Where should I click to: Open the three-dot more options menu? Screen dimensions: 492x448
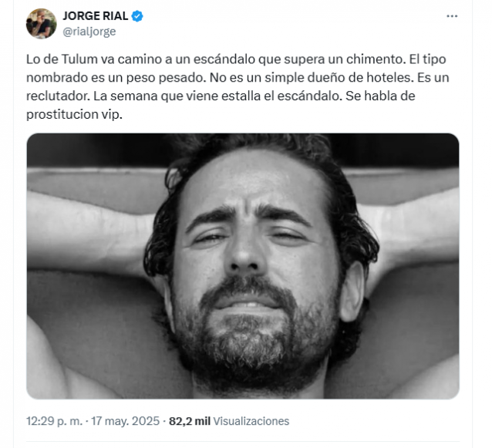pyautogui.click(x=452, y=16)
